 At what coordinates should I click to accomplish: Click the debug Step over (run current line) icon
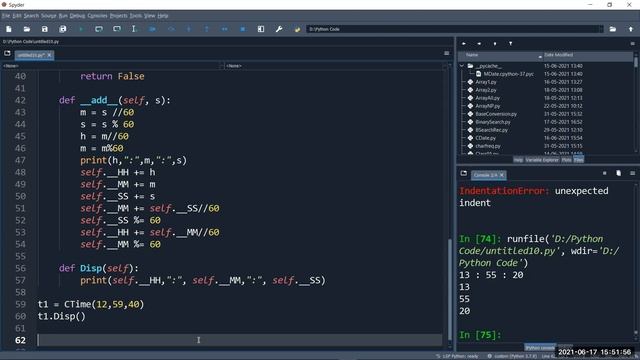(x=171, y=29)
